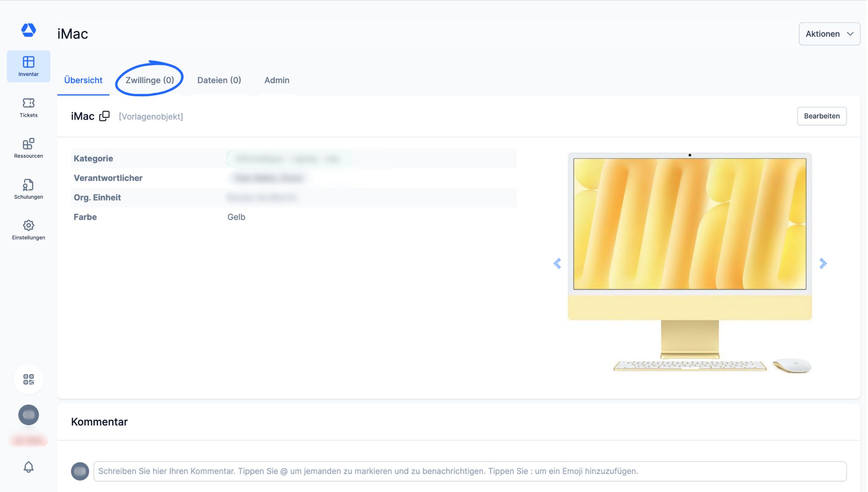Expand the Aktionen dropdown
Image resolution: width=868 pixels, height=492 pixels.
(829, 34)
